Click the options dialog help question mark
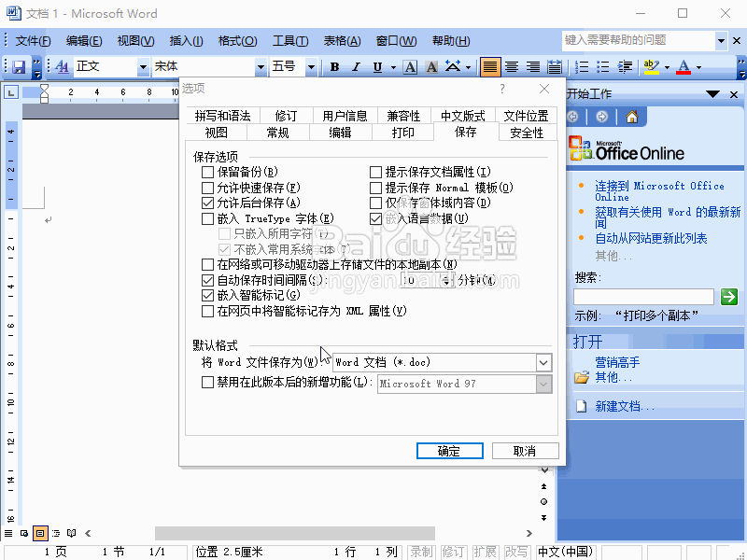Image resolution: width=747 pixels, height=560 pixels. click(x=502, y=89)
